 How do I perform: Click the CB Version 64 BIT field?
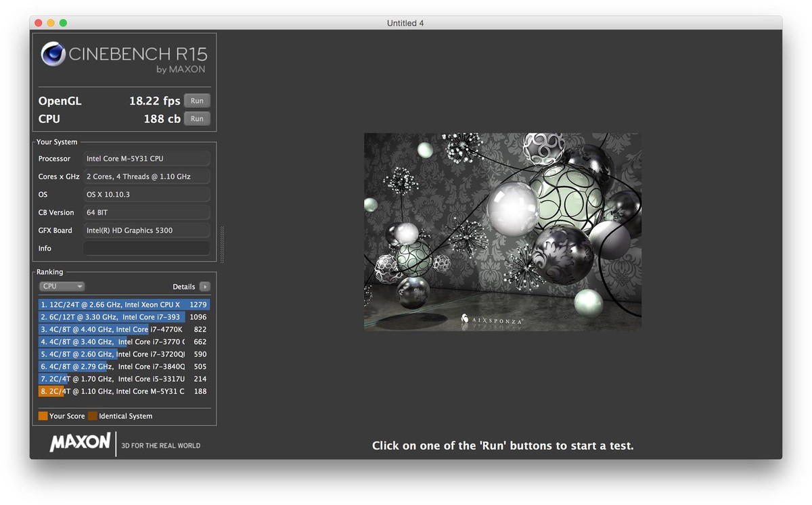click(x=147, y=212)
